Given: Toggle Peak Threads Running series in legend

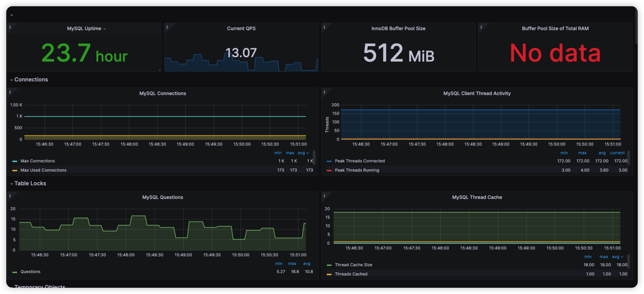Looking at the screenshot, I should (x=357, y=170).
